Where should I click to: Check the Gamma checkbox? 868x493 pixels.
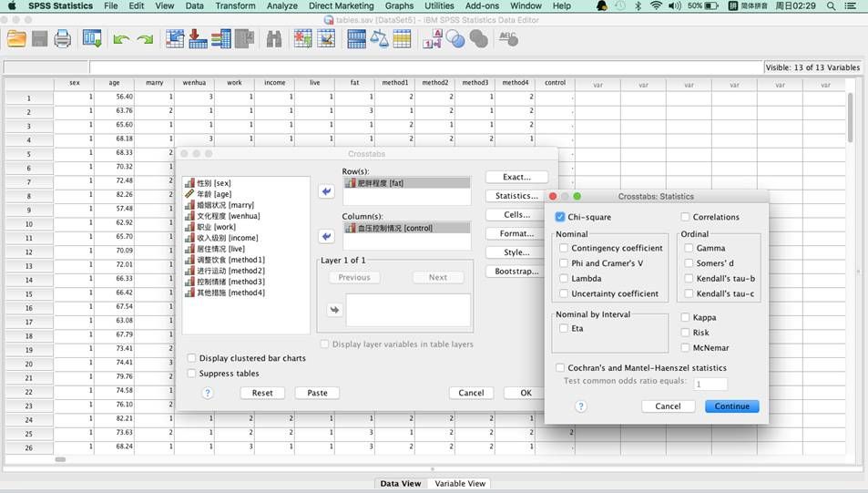point(689,248)
